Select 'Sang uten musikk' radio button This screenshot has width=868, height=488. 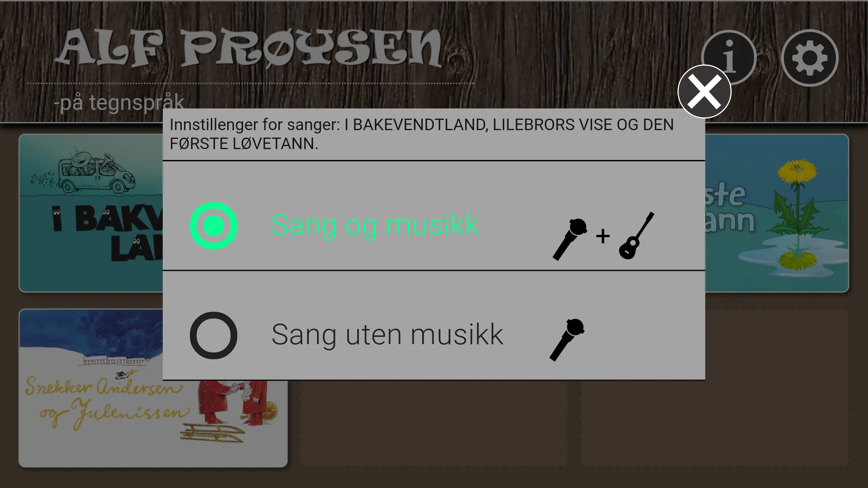pos(213,335)
